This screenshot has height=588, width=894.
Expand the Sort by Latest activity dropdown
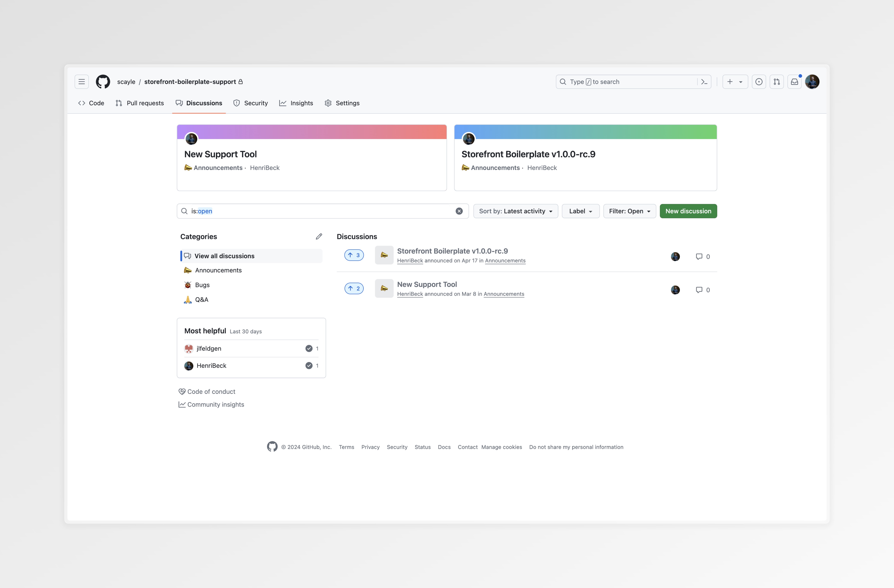515,211
